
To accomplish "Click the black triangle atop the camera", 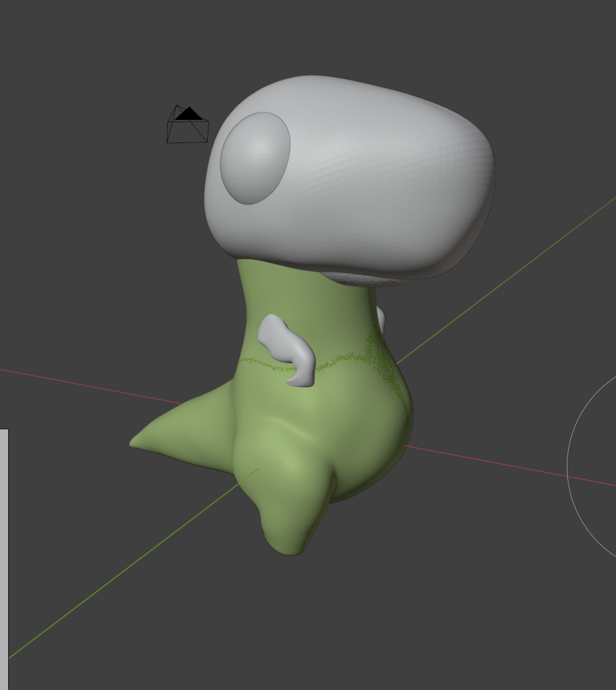I will pos(189,115).
